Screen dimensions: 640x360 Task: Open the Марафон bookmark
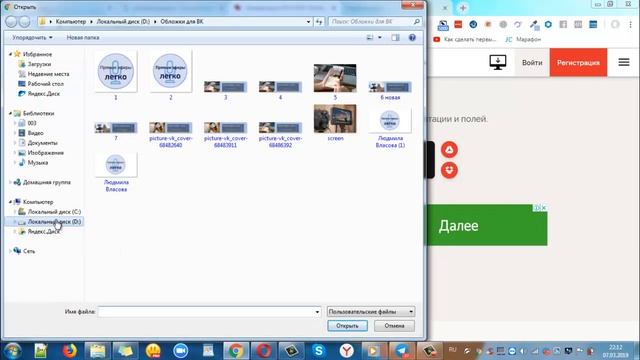tap(523, 39)
